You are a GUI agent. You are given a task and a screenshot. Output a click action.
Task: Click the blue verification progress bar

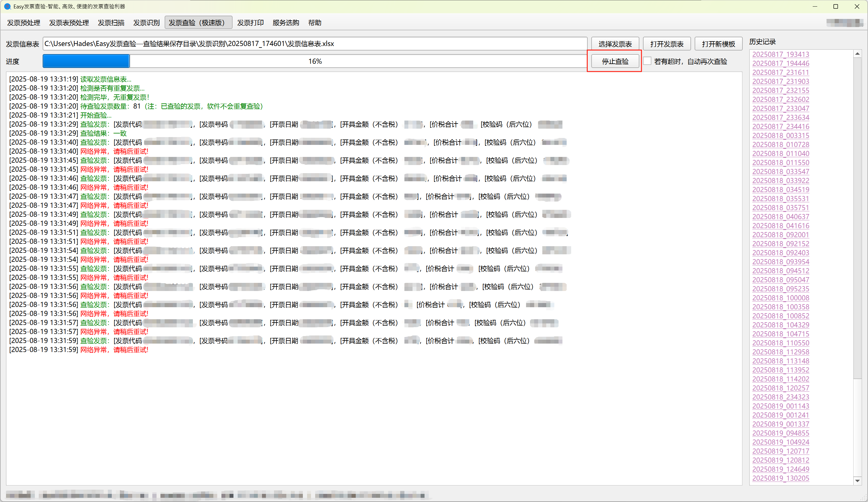coord(86,61)
